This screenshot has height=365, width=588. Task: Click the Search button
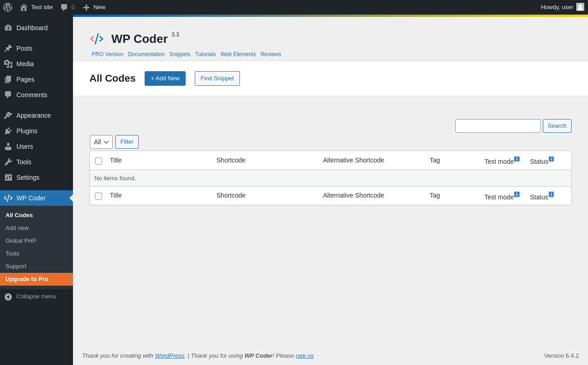pyautogui.click(x=557, y=126)
